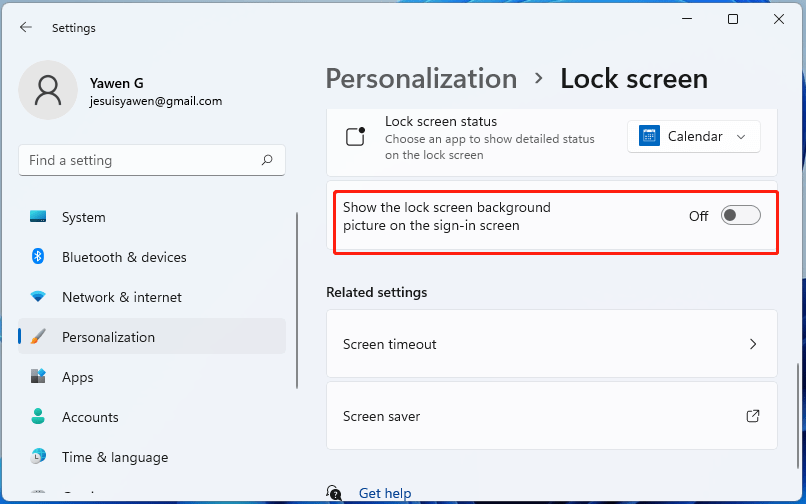Viewport: 806px width, 504px height.
Task: Go back with the Settings back arrow
Action: 26,27
